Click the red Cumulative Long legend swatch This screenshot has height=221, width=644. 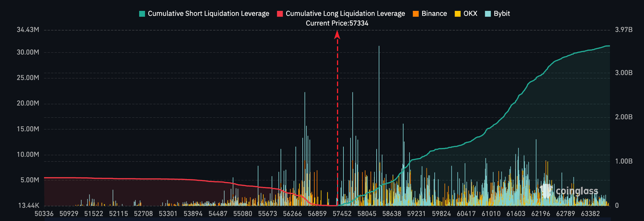pyautogui.click(x=280, y=14)
